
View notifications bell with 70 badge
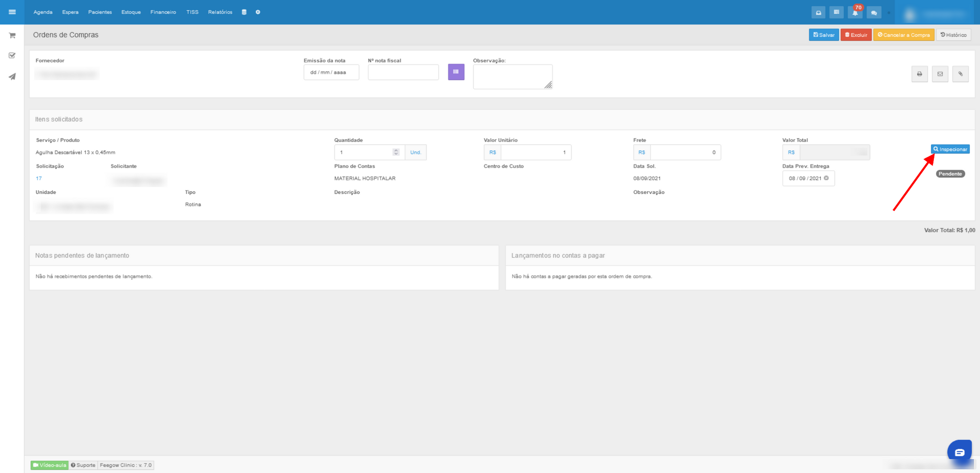855,12
